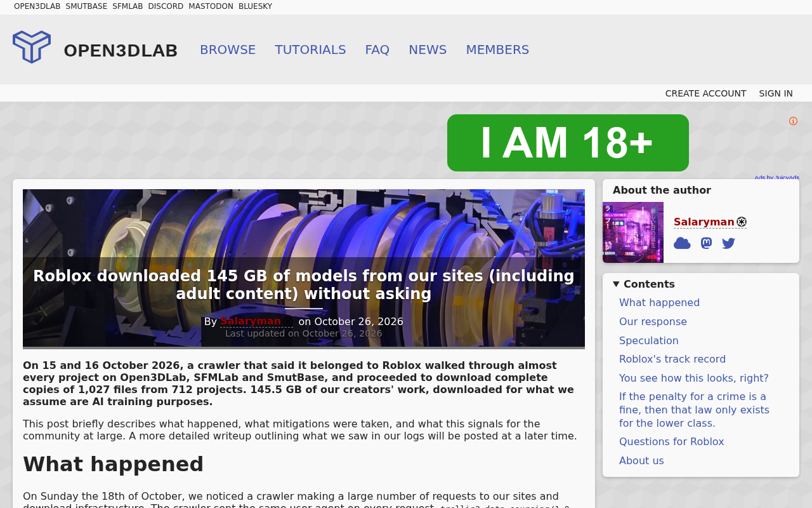This screenshot has width=812, height=508.
Task: Open the Browse menu
Action: [x=228, y=50]
